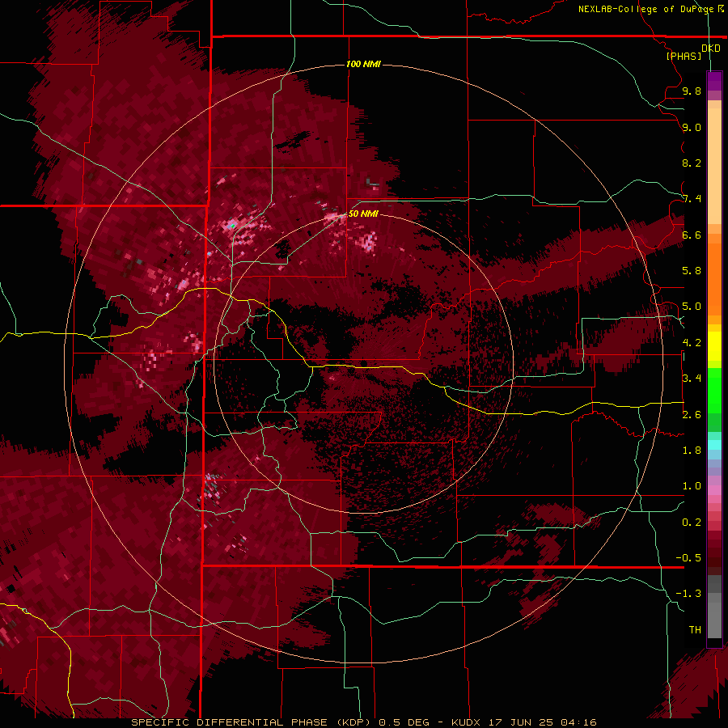728x728 pixels.
Task: Click the cyan segment of the color bar
Action: click(x=714, y=445)
